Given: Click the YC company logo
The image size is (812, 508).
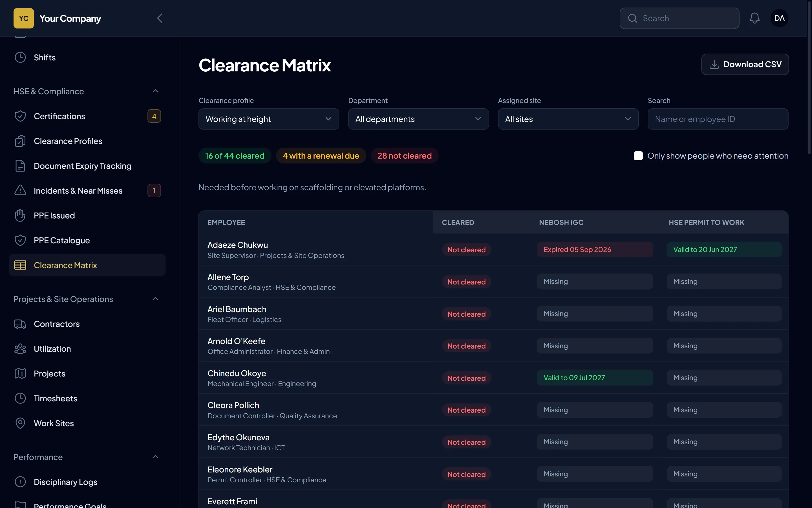Looking at the screenshot, I should pyautogui.click(x=23, y=18).
